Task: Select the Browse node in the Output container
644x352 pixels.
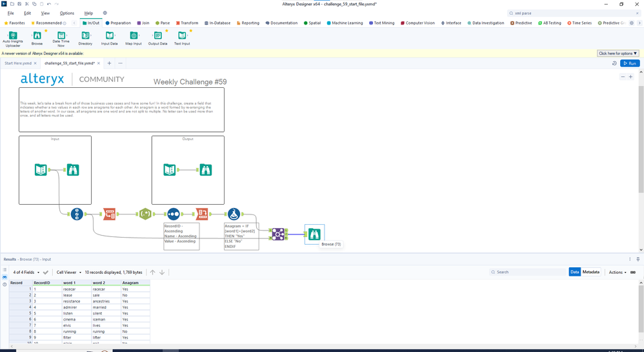Action: tap(206, 170)
